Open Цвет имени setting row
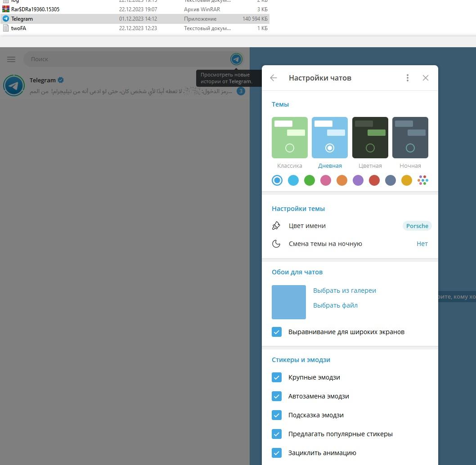This screenshot has height=465, width=476. pos(350,226)
